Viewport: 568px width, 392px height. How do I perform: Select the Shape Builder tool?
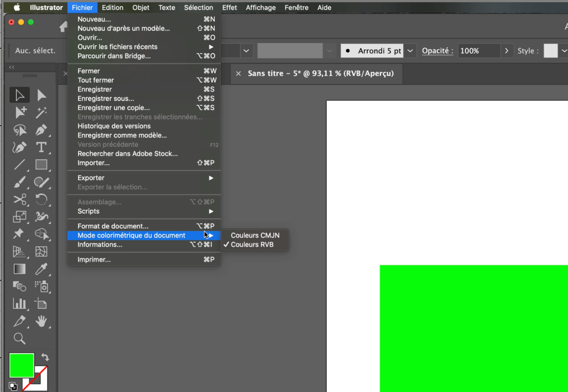tap(42, 234)
